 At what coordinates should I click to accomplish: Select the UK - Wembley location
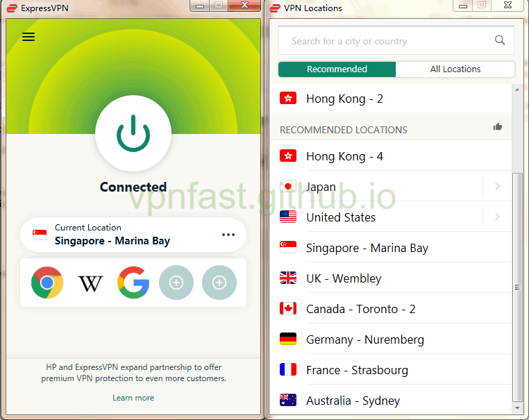391,278
